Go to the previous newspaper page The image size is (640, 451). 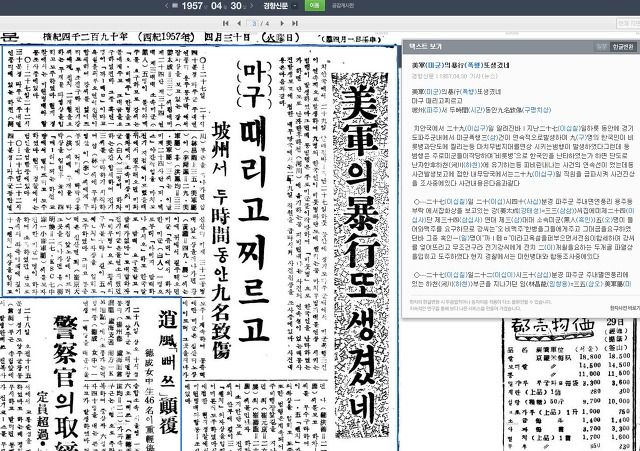tap(239, 24)
